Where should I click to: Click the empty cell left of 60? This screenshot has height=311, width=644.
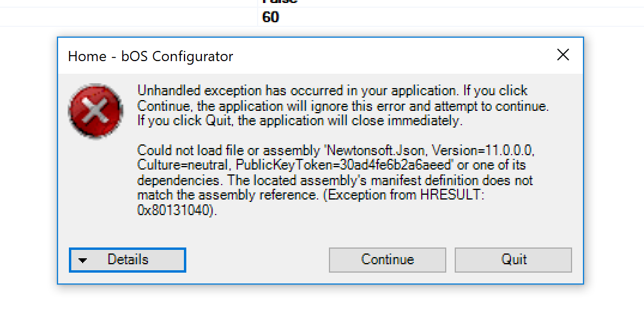[x=128, y=17]
